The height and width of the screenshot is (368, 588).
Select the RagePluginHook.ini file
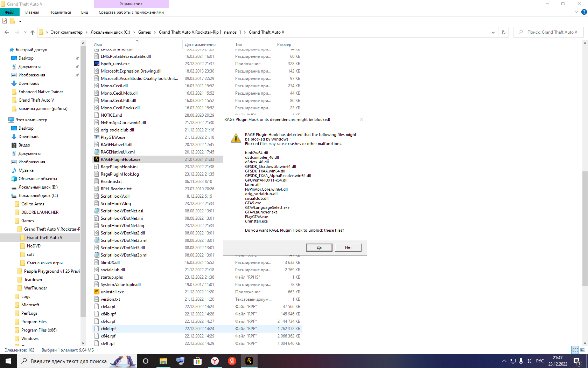(119, 167)
